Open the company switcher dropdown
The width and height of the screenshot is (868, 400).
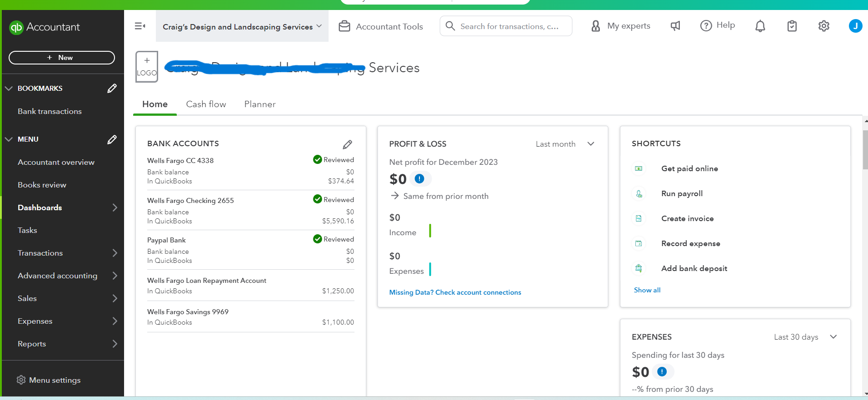tap(242, 27)
